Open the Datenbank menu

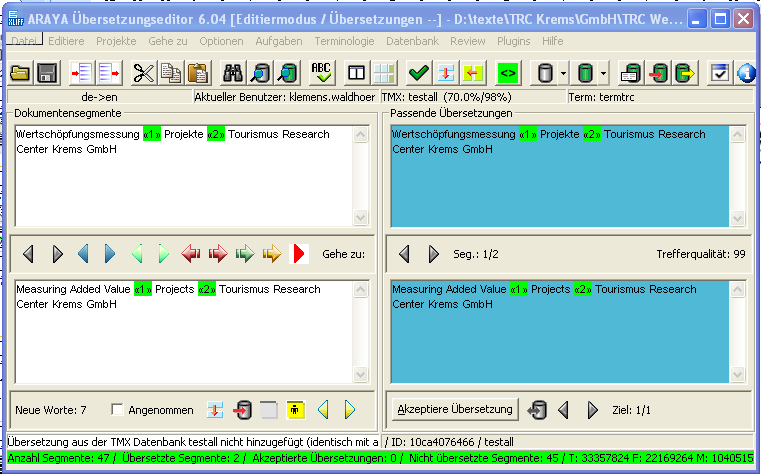412,41
